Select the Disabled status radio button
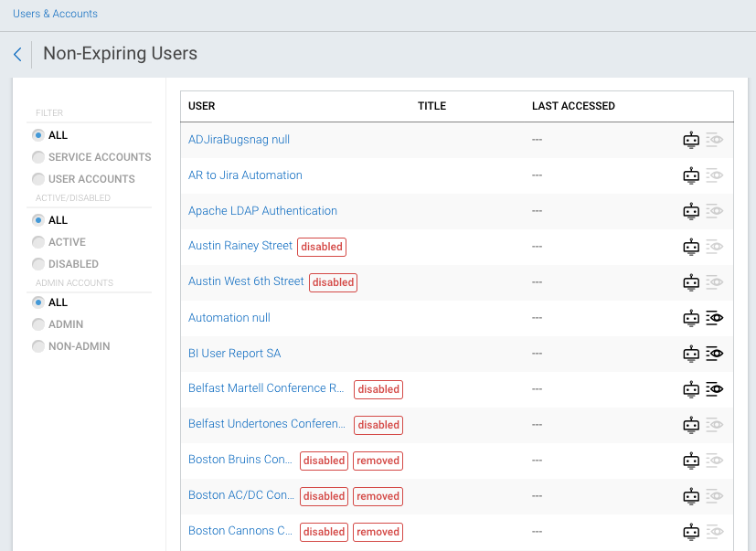Screen dimensions: 756x551 (38, 264)
